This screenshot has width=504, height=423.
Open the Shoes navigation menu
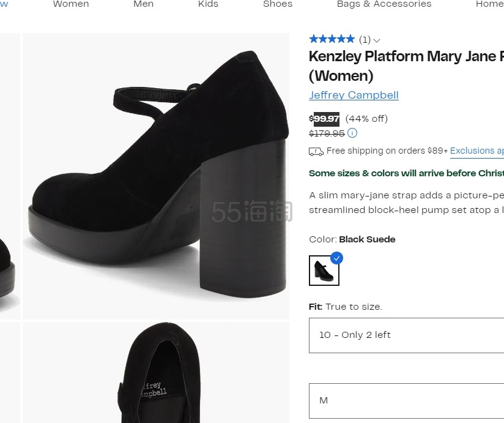coord(277,5)
